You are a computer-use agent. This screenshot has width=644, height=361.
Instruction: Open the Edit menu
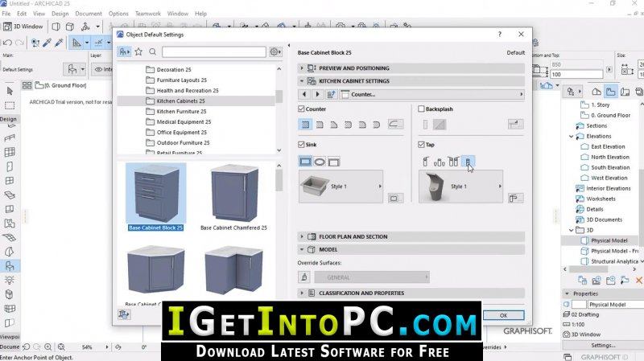[x=22, y=14]
